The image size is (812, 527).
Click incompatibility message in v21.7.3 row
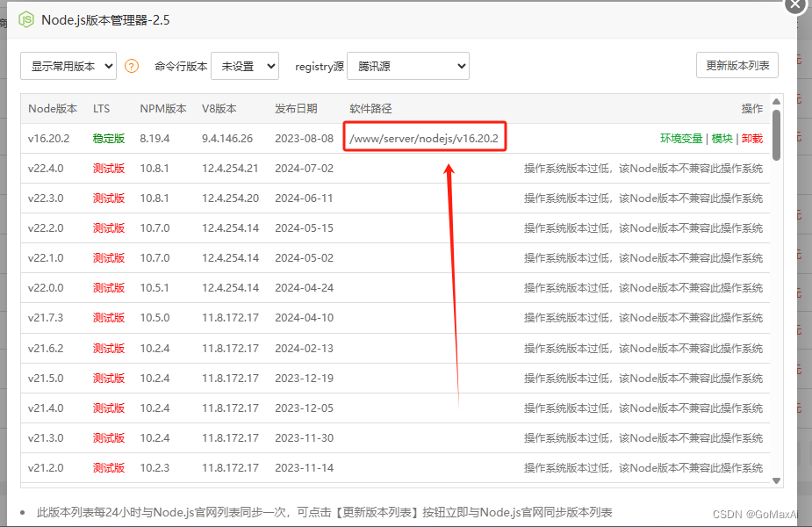[643, 318]
